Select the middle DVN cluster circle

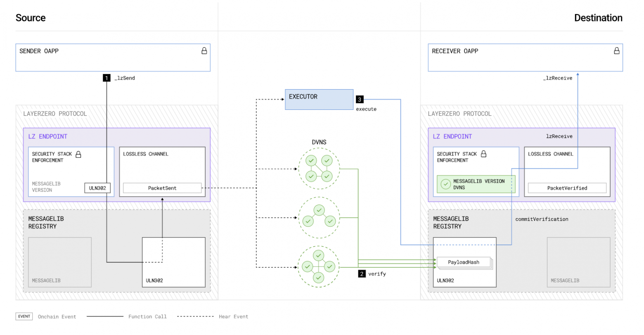(319, 217)
